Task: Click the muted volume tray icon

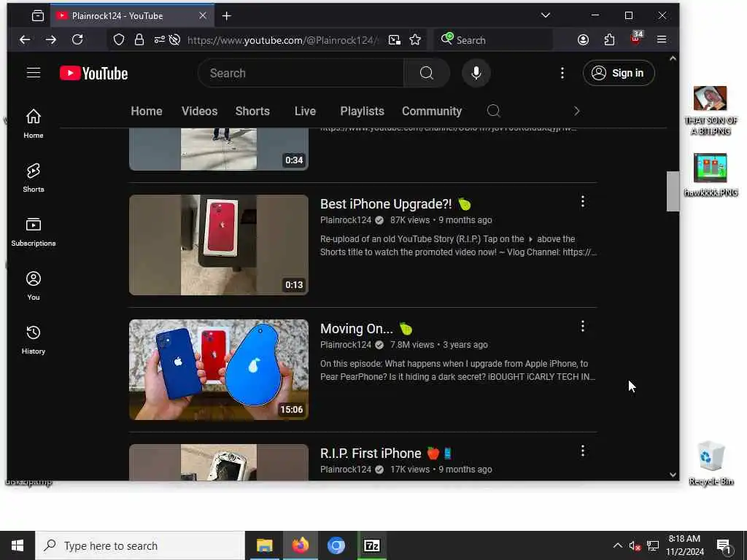Action: tap(635, 545)
